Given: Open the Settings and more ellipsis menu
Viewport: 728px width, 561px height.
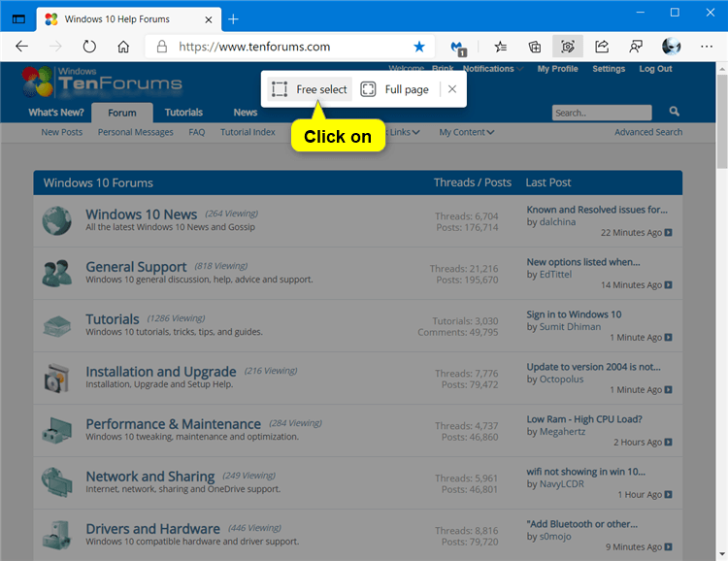Looking at the screenshot, I should pyautogui.click(x=707, y=47).
